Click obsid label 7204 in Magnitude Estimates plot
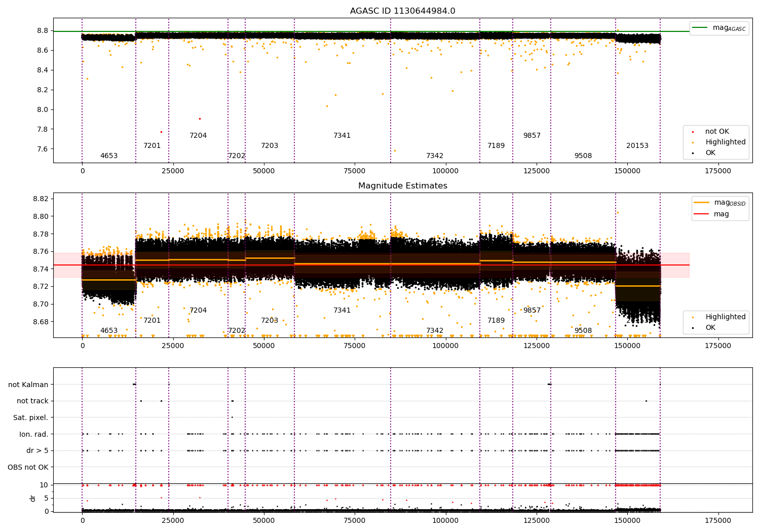 pos(198,311)
